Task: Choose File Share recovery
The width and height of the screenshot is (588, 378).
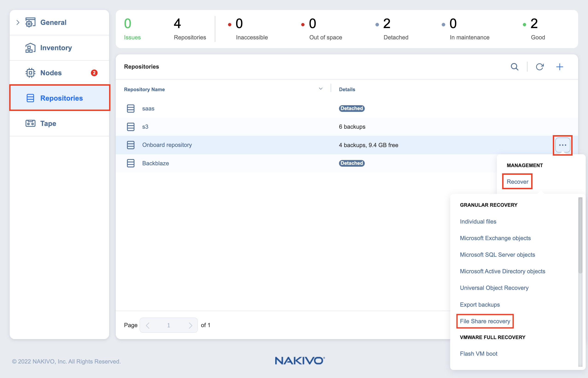Action: click(485, 321)
